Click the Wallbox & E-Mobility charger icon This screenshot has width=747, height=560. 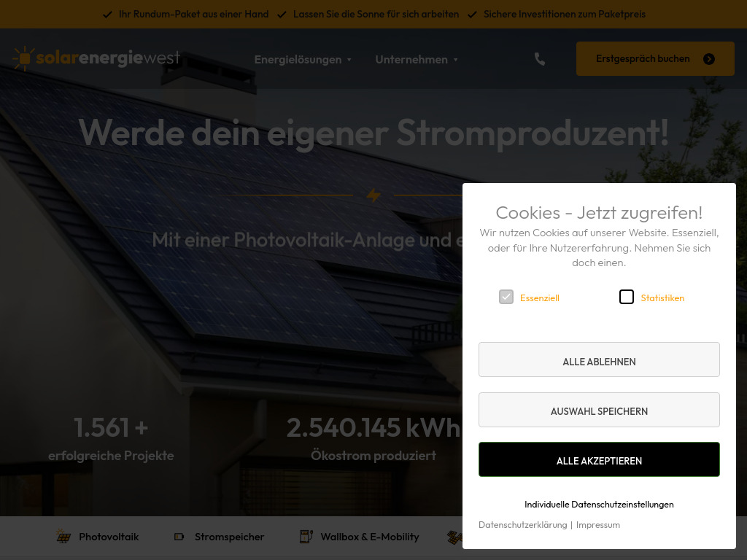click(x=305, y=536)
